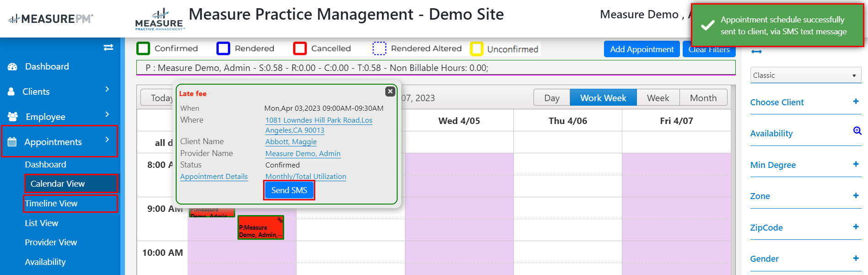Click the Add Appointment button
This screenshot has height=275, width=868.
(642, 49)
